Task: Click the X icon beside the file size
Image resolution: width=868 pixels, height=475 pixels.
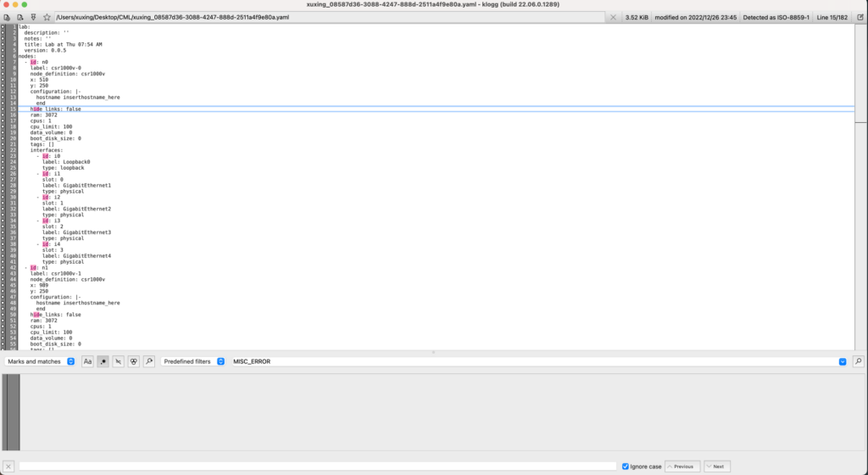Action: pos(613,17)
